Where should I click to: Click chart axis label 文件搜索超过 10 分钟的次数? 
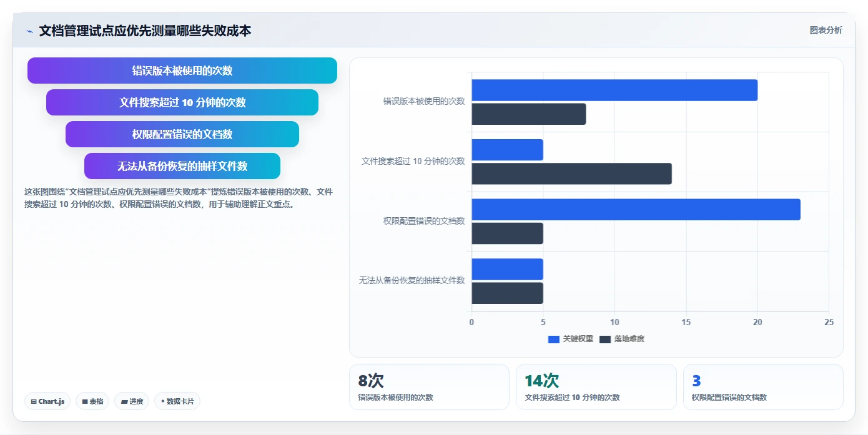(x=413, y=161)
